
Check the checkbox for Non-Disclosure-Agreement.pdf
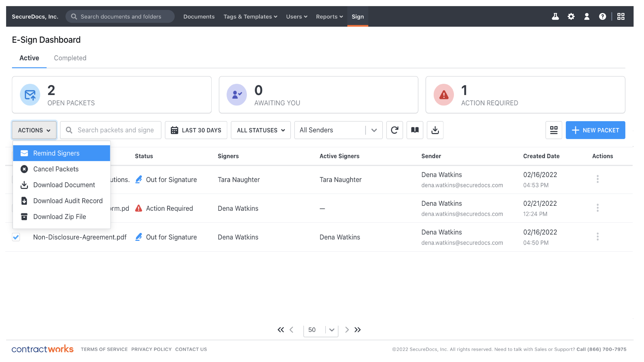pos(16,237)
